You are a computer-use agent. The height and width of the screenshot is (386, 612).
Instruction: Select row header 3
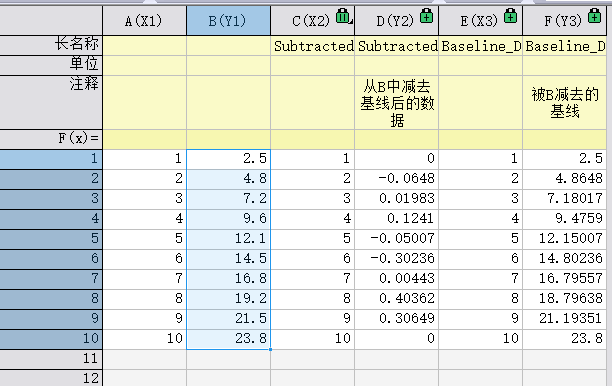(51, 199)
